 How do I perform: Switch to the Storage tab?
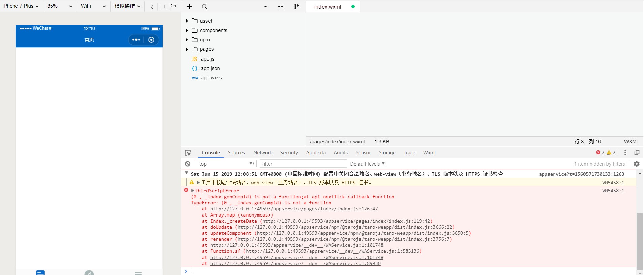(387, 153)
